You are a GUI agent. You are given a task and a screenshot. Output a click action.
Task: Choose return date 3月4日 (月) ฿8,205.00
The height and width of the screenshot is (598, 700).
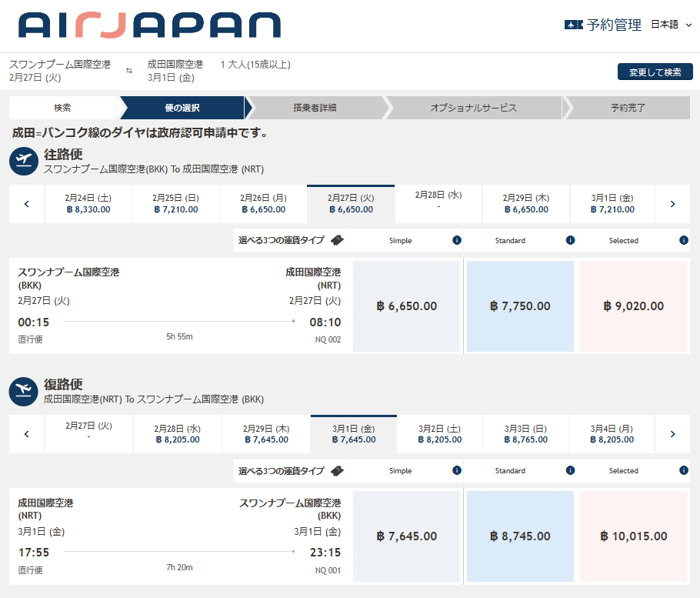click(612, 434)
